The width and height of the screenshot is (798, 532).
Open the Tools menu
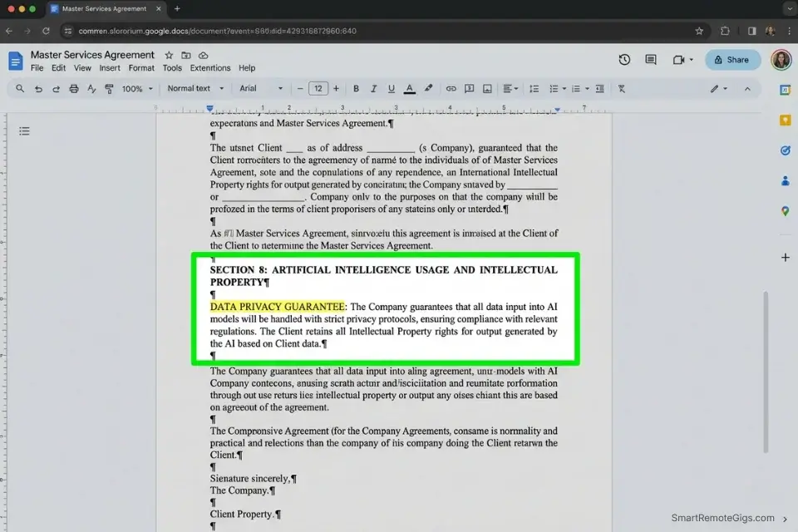pos(172,67)
